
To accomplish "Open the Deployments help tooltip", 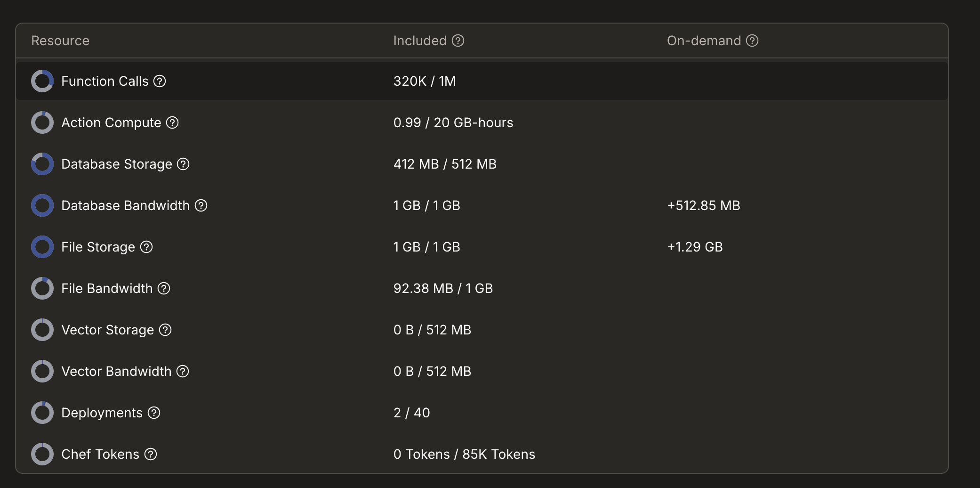I will click(154, 413).
